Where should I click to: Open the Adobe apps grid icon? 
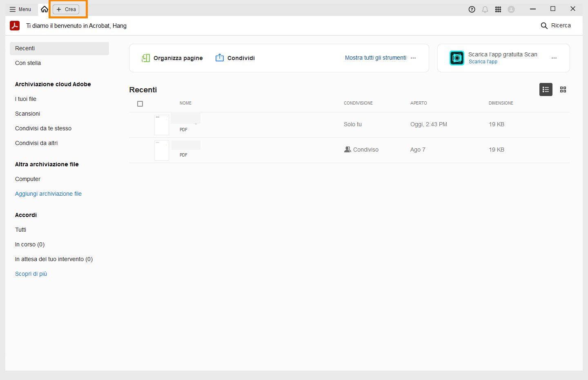[498, 9]
